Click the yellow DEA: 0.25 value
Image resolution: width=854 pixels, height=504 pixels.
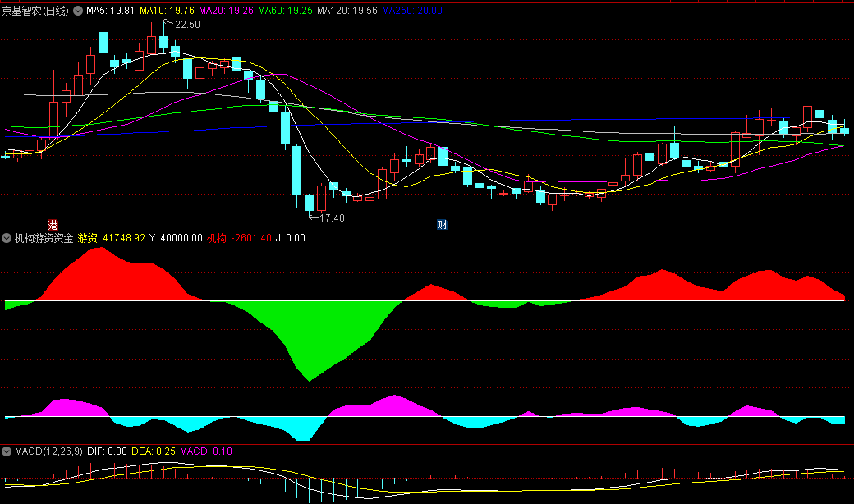tap(154, 451)
